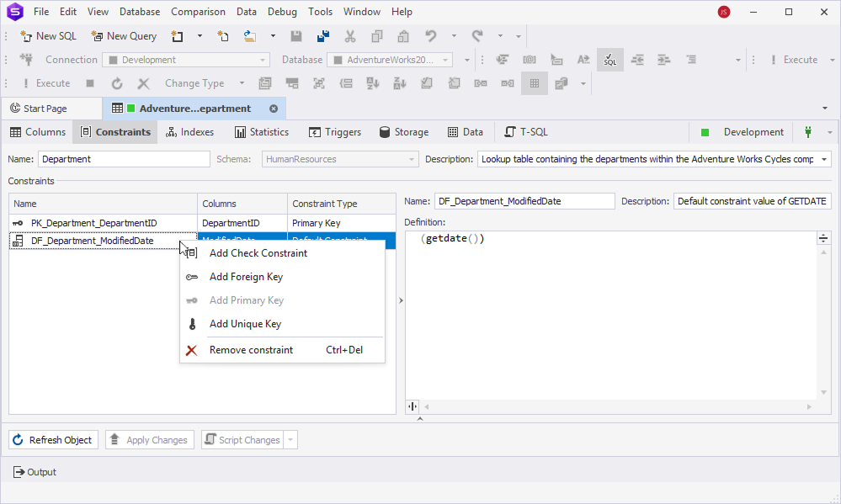Open the Change Type dropdown arrow
841x504 pixels.
pos(242,83)
